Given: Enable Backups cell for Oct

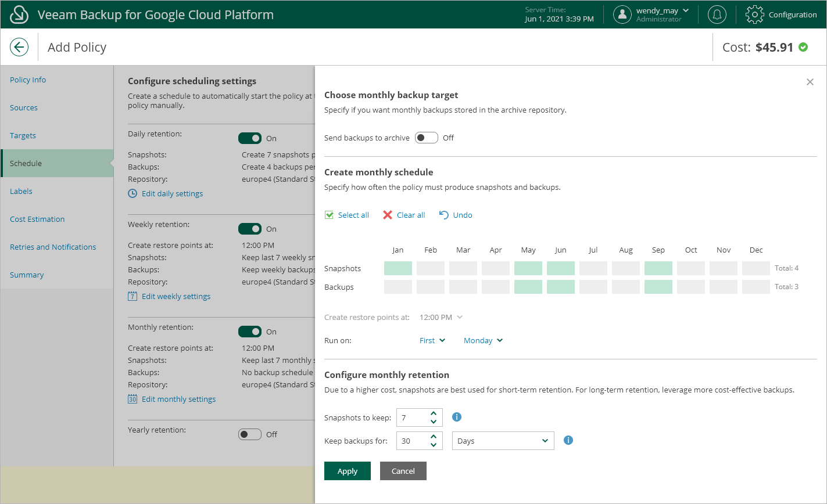Looking at the screenshot, I should pos(691,287).
